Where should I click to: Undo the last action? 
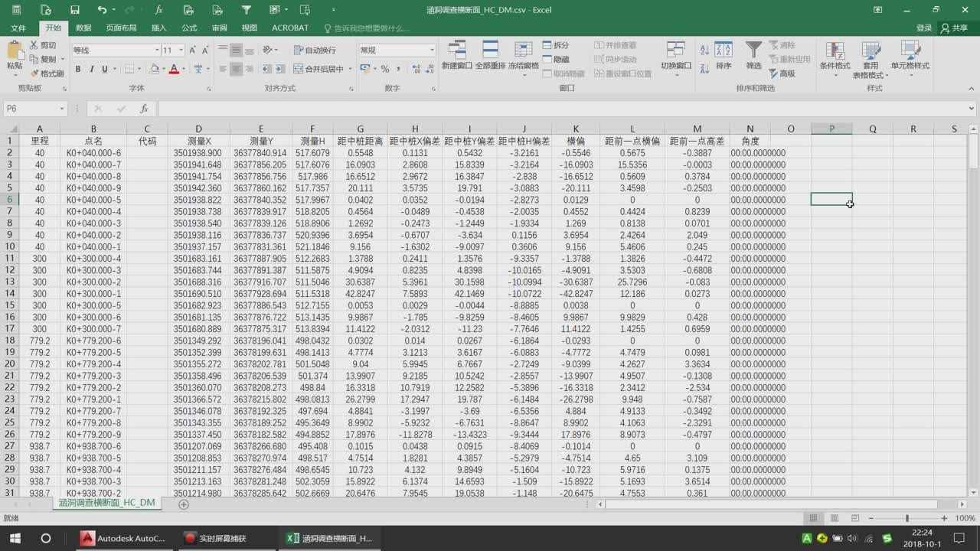point(103,10)
